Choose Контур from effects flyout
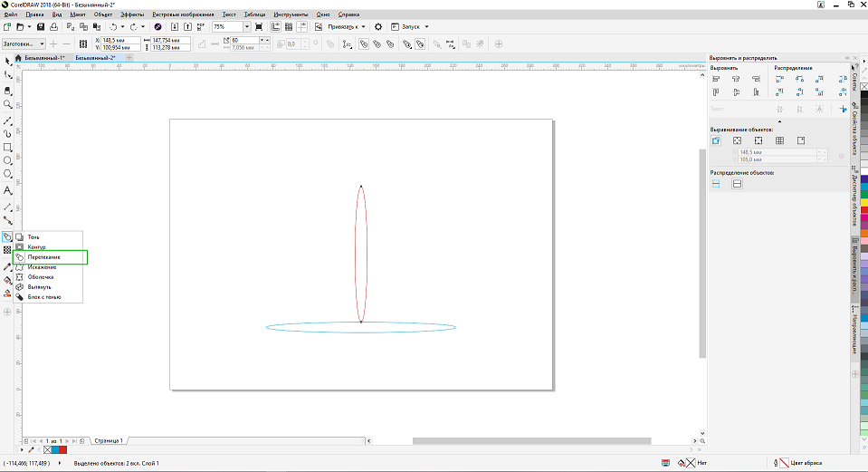Screen dimensions: 868x472 pyautogui.click(x=48, y=247)
